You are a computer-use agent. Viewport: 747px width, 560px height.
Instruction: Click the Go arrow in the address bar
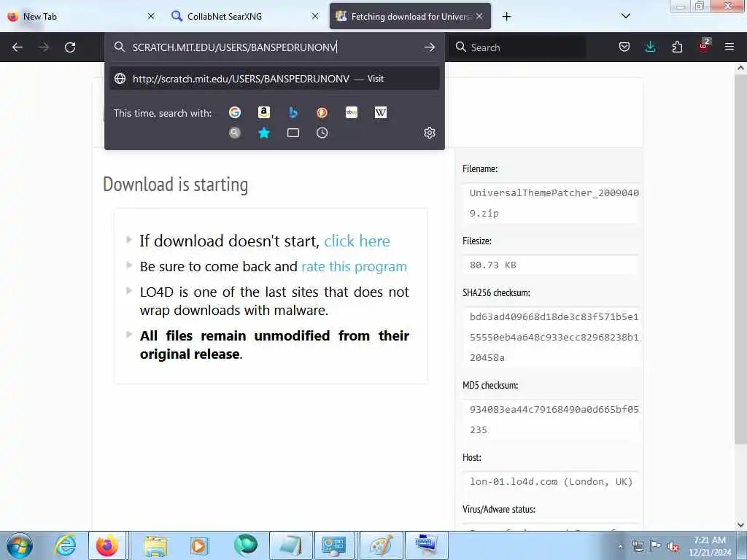coord(429,47)
